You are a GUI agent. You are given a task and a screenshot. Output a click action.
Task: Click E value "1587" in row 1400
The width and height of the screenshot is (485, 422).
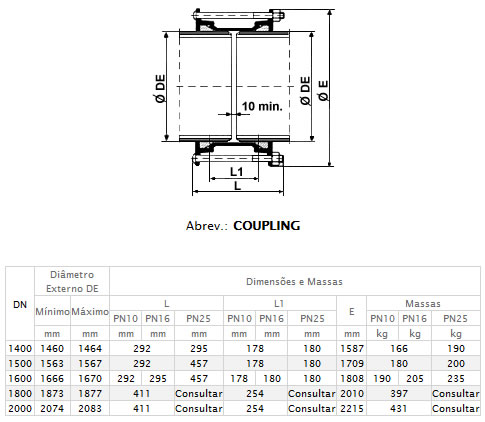click(x=352, y=349)
